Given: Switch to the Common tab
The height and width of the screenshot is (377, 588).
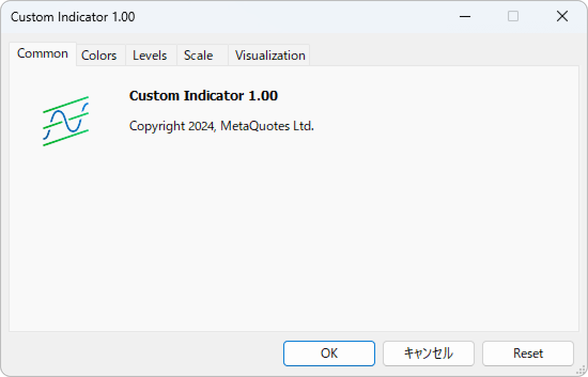Looking at the screenshot, I should 43,54.
